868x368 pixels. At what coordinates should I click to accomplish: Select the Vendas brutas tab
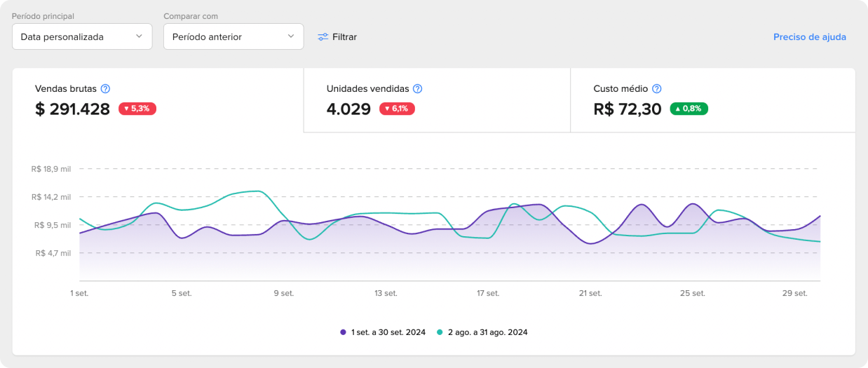tap(158, 100)
